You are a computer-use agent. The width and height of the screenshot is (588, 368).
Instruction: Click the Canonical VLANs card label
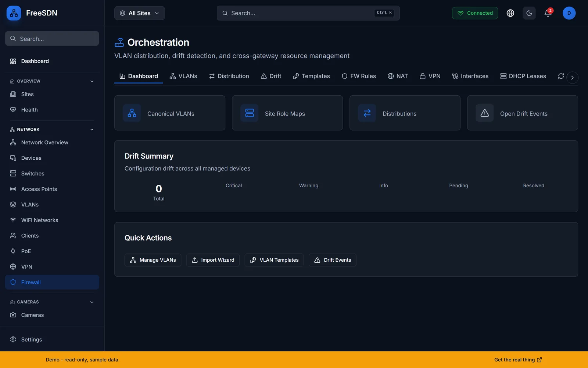171,114
